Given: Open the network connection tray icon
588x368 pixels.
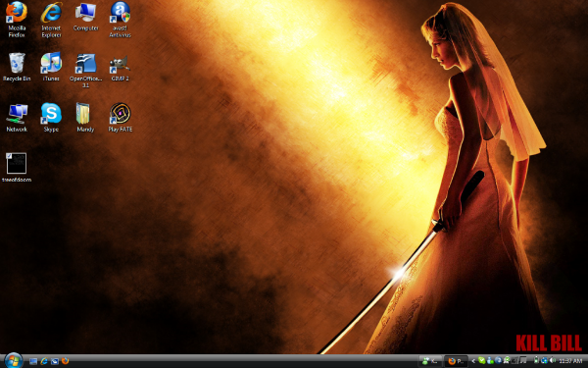Looking at the screenshot, I should tap(544, 361).
